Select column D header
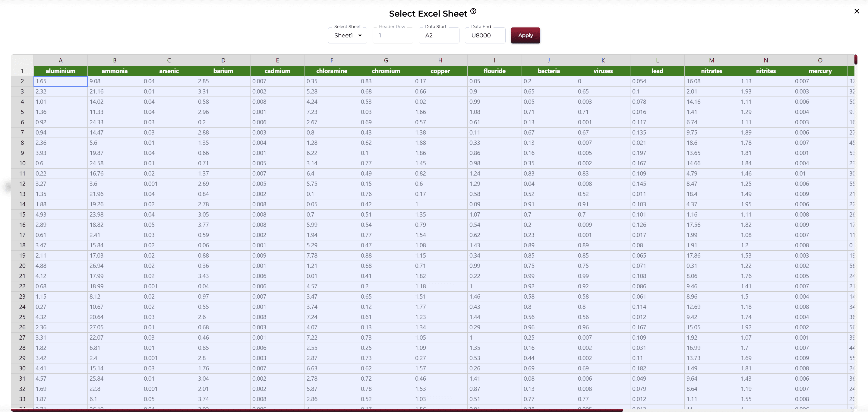 coord(223,60)
